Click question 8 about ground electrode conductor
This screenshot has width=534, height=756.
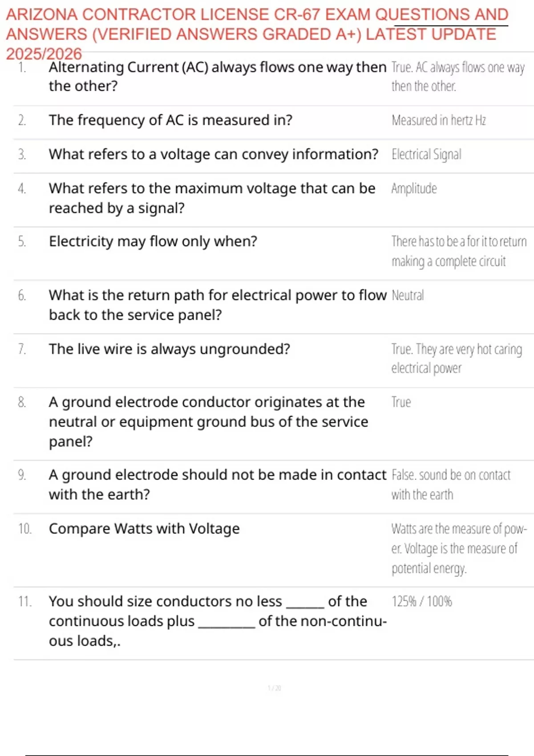(208, 421)
